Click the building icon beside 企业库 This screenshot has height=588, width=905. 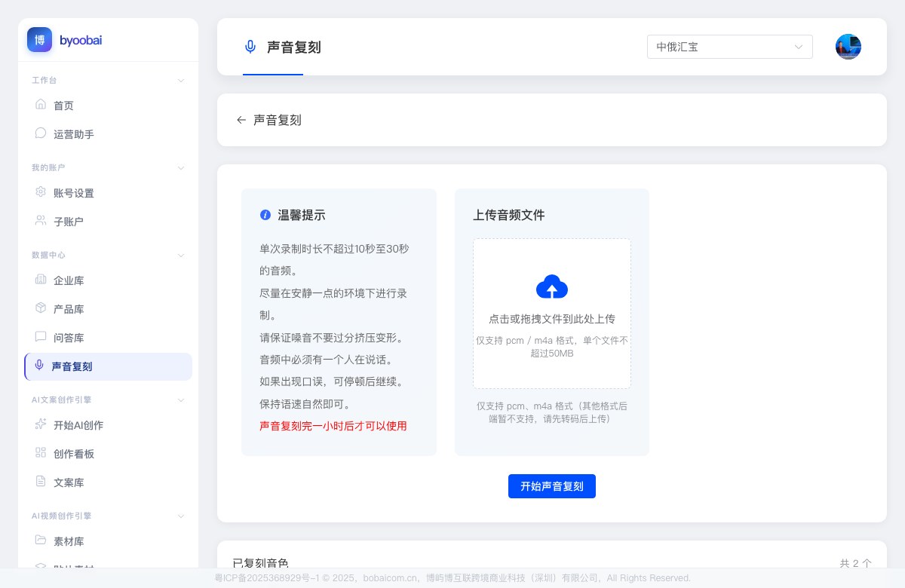pos(41,280)
